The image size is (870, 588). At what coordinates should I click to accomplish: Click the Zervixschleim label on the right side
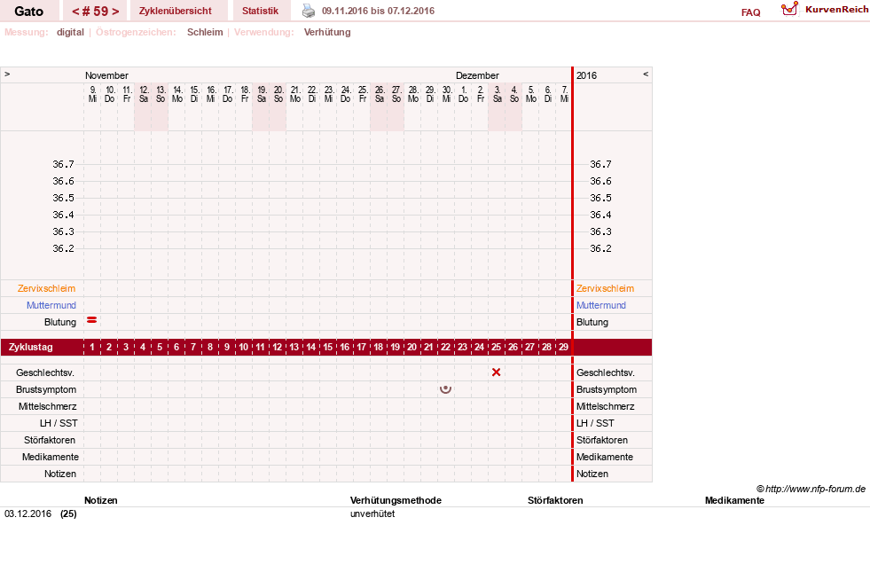605,288
